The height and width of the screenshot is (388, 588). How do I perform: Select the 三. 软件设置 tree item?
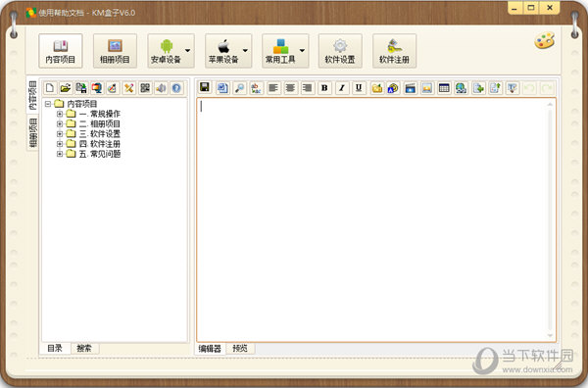coord(100,134)
